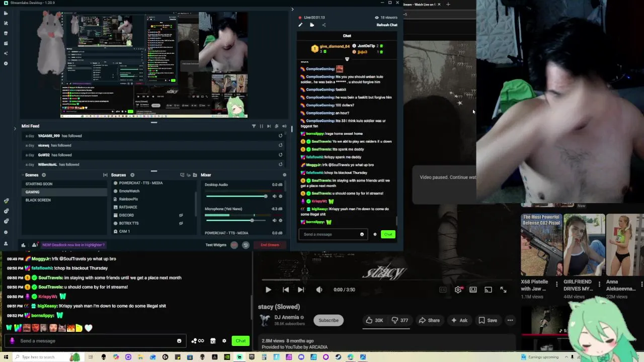Select the GAMING scene
644x362 pixels.
[x=65, y=192]
